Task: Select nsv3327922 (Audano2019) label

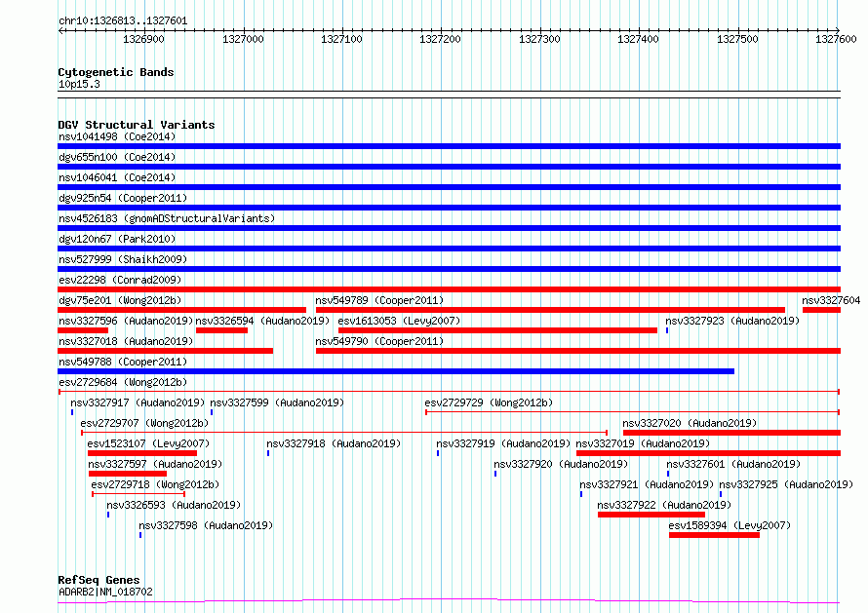Action: point(664,505)
